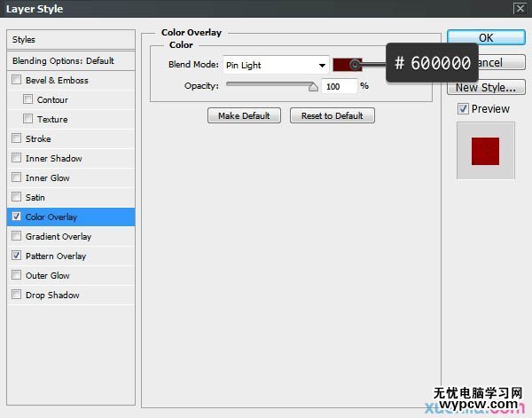Enable the Satin checkbox
The width and height of the screenshot is (532, 418).
(x=16, y=197)
